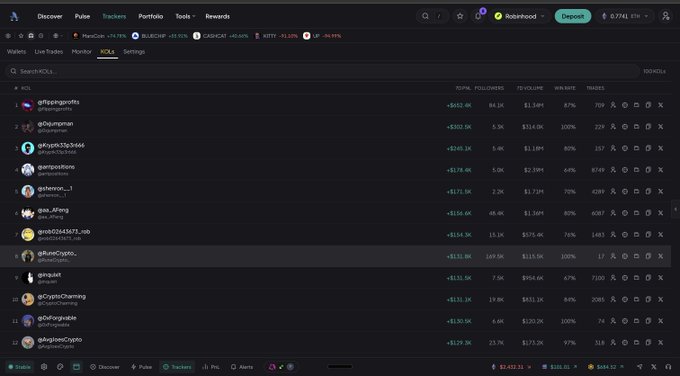Select Trackers in the top navigation
Viewport: 680px width, 376px height.
pos(114,16)
